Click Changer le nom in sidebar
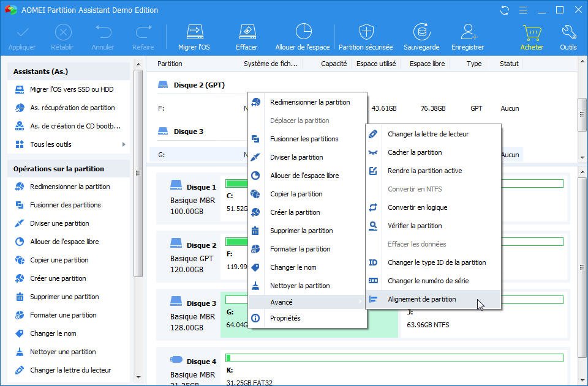The image size is (588, 386). (69, 333)
